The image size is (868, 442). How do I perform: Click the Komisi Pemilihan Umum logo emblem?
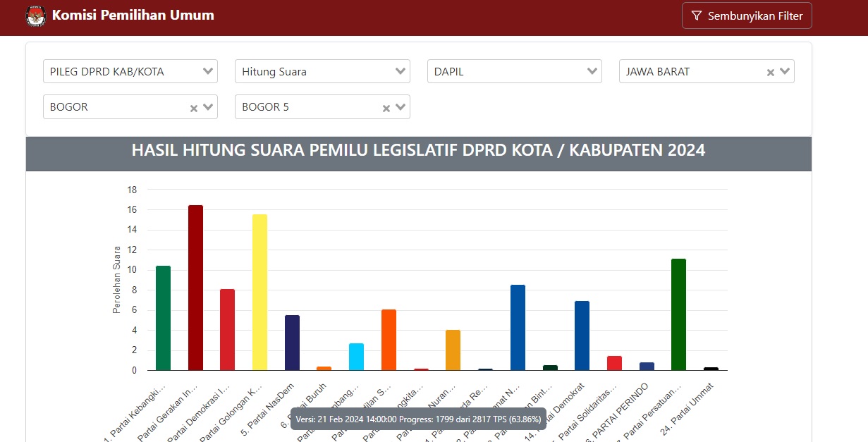35,16
